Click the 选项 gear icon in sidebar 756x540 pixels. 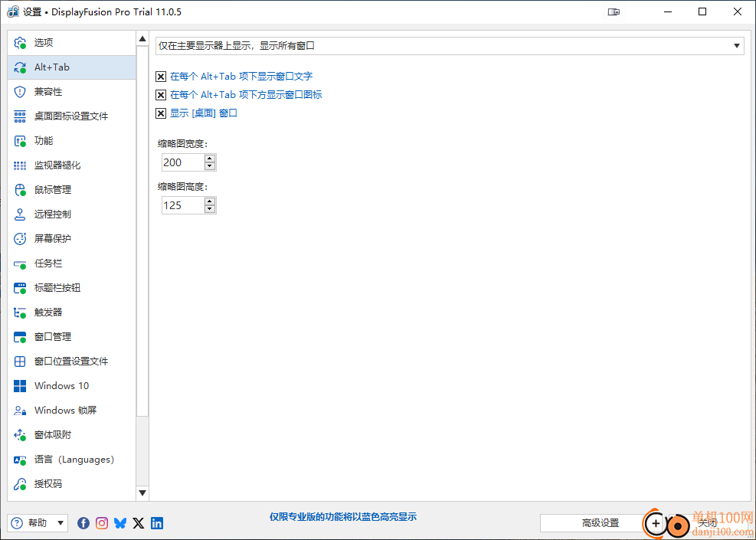click(x=20, y=43)
